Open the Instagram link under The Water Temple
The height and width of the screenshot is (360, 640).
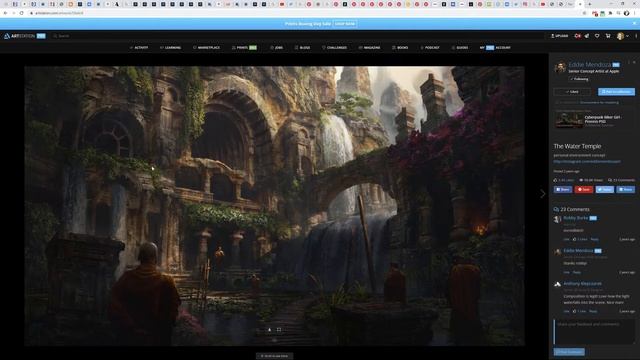tap(587, 161)
